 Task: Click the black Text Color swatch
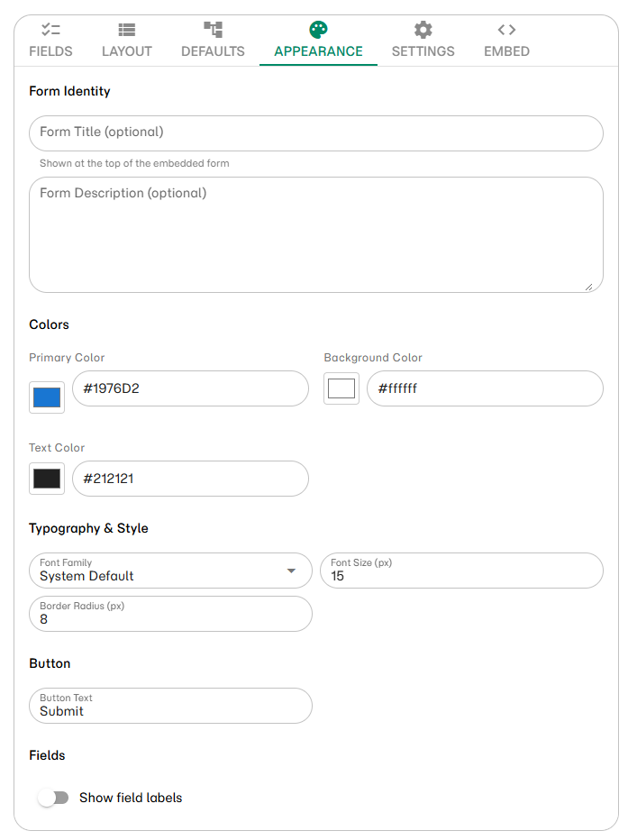click(x=46, y=479)
